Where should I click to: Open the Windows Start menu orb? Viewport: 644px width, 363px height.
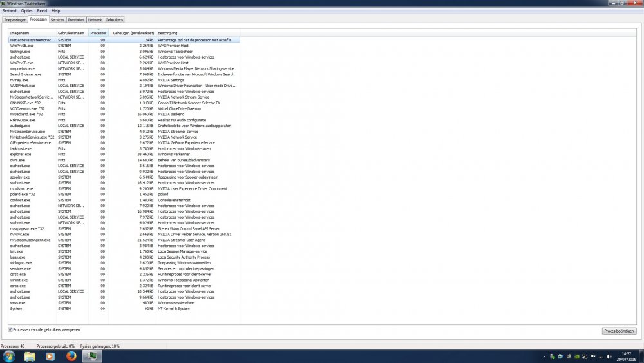(8, 356)
